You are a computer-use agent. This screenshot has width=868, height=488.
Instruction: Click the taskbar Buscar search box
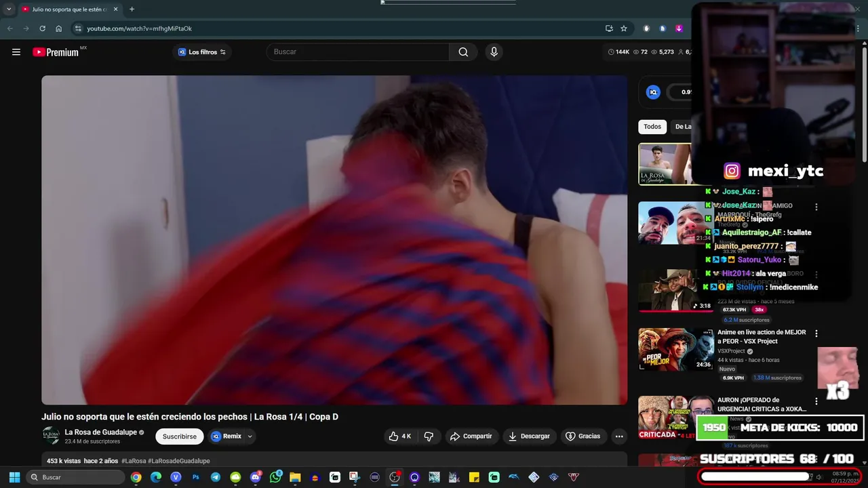[74, 477]
